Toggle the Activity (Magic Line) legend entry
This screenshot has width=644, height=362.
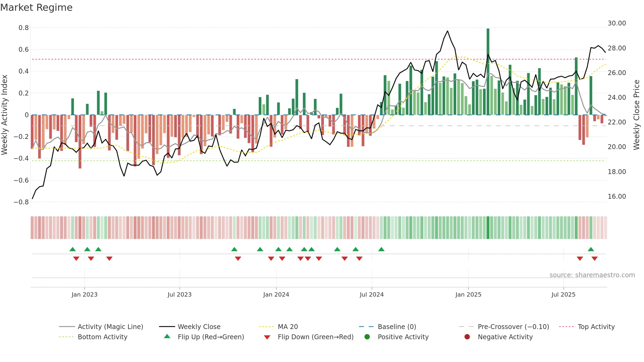[x=101, y=327]
